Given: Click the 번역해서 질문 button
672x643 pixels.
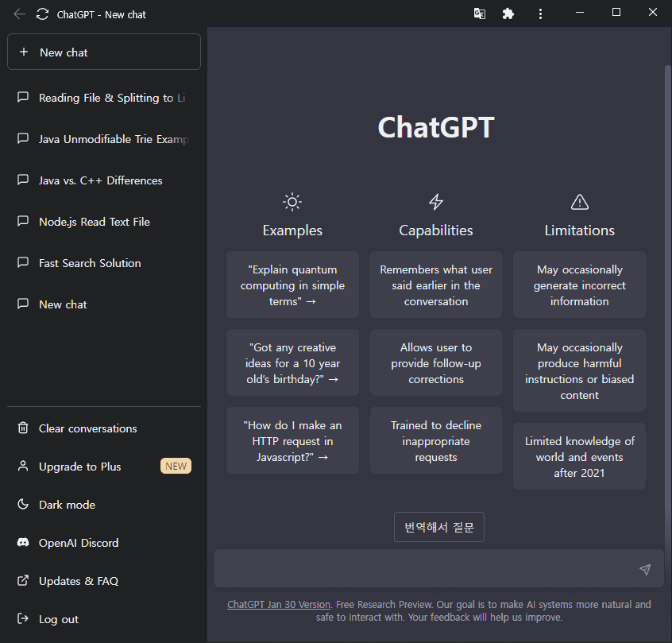Looking at the screenshot, I should [x=438, y=527].
